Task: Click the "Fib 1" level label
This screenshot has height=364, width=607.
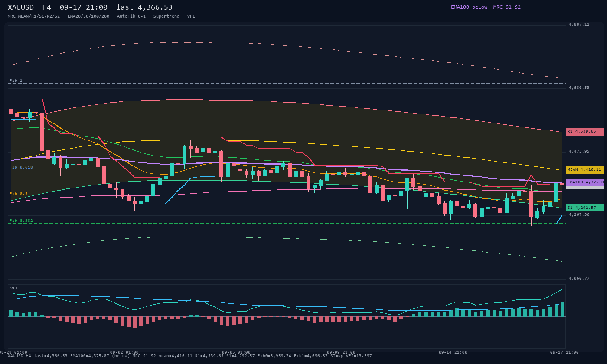Action: (x=16, y=81)
